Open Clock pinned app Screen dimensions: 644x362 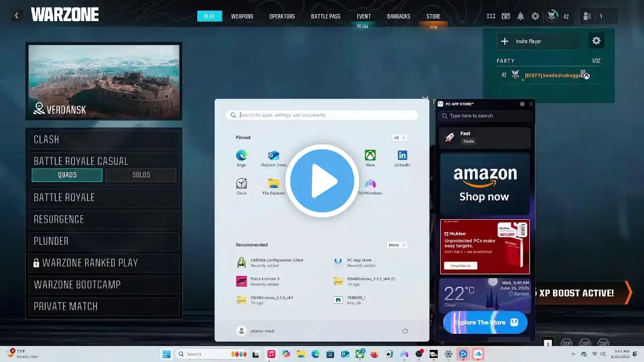click(242, 187)
